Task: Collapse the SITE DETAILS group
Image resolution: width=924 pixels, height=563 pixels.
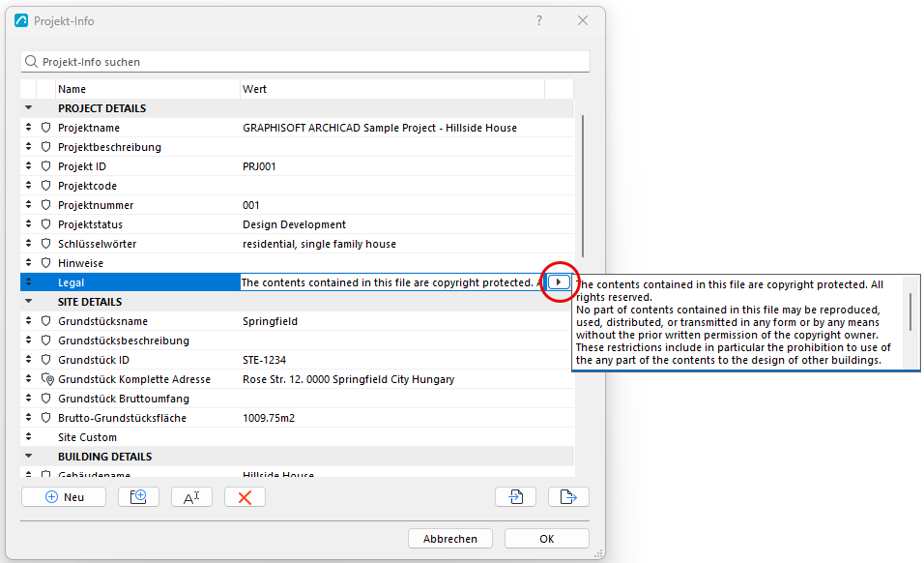Action: tap(28, 301)
